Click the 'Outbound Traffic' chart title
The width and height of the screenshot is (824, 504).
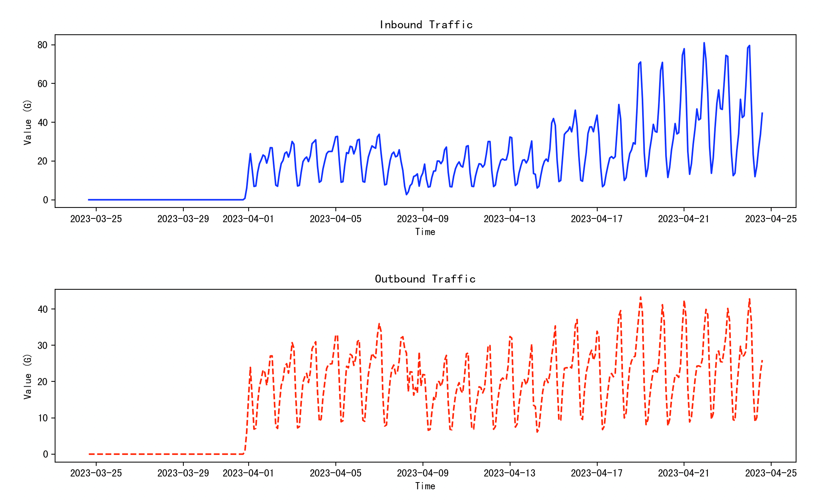point(425,279)
